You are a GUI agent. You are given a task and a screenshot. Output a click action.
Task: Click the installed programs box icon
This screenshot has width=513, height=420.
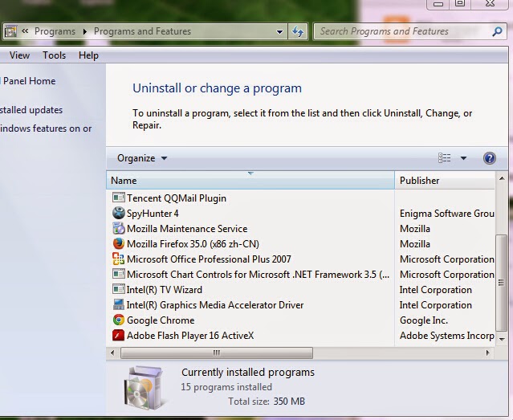point(145,388)
